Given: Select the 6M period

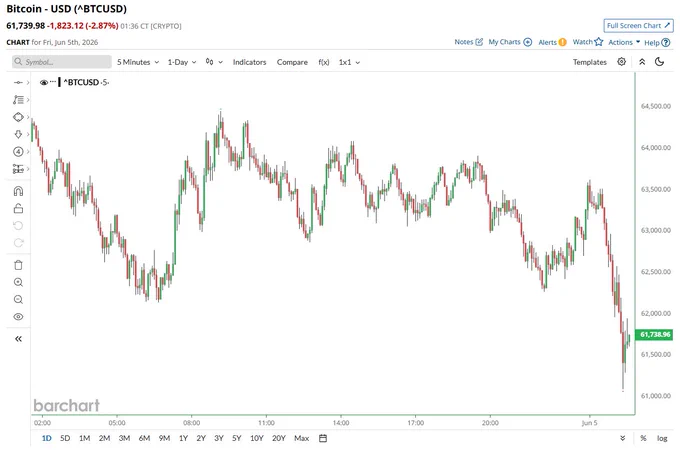Looking at the screenshot, I should (144, 438).
